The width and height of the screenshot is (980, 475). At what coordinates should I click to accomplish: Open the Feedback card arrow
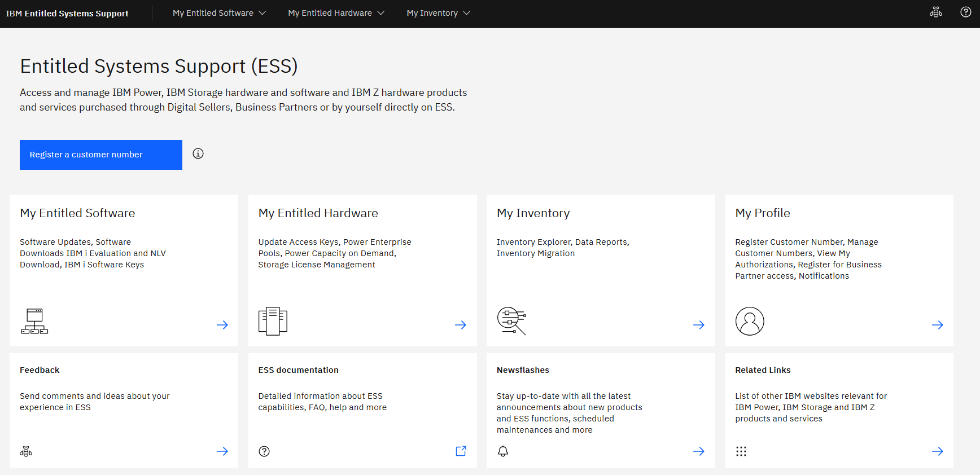point(222,451)
